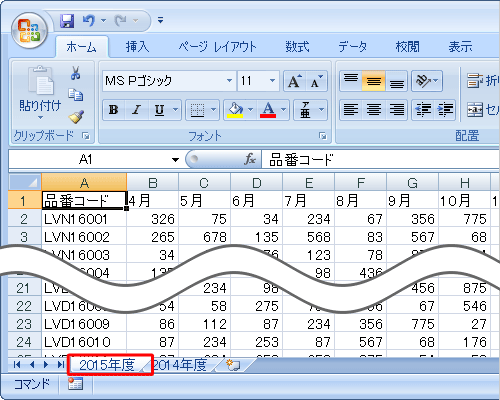The image size is (500, 400).
Task: Toggle wrap text icon
Action: [x=475, y=81]
